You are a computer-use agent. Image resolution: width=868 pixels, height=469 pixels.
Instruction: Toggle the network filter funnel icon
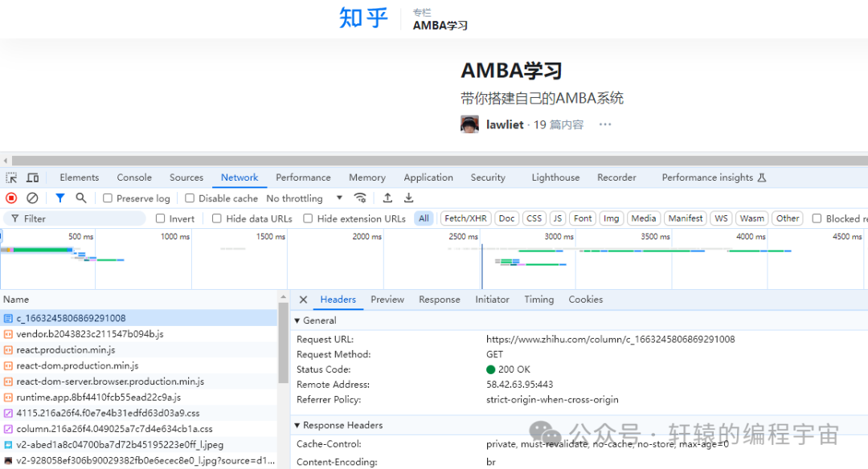coord(59,198)
